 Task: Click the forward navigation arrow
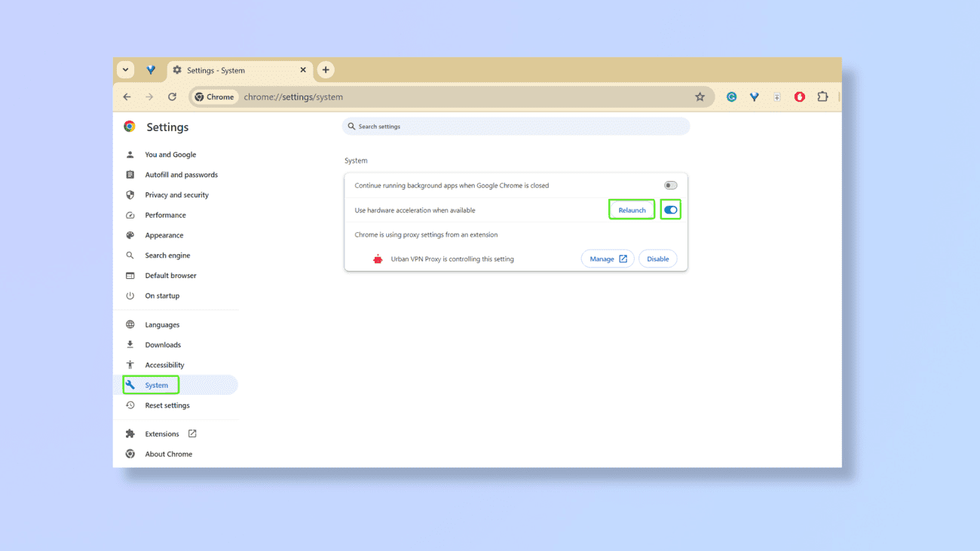[x=149, y=97]
